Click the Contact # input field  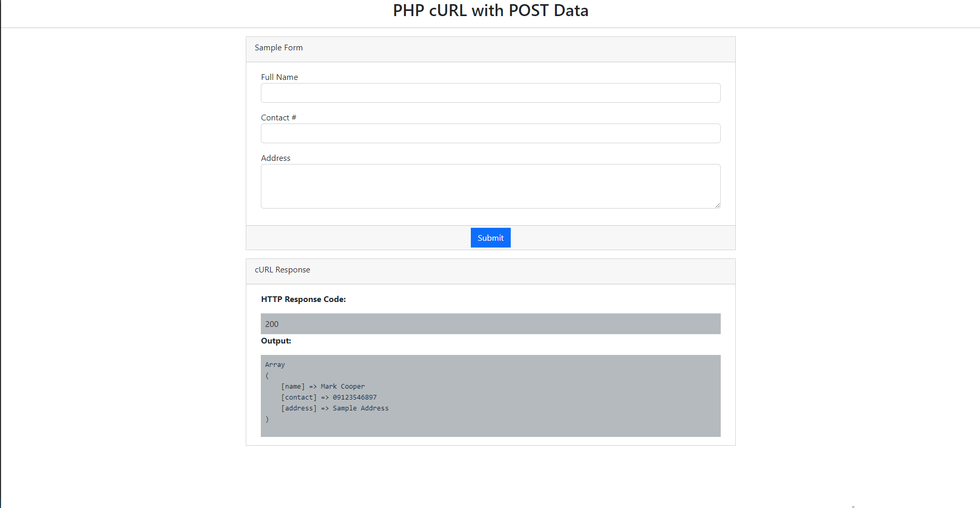491,133
